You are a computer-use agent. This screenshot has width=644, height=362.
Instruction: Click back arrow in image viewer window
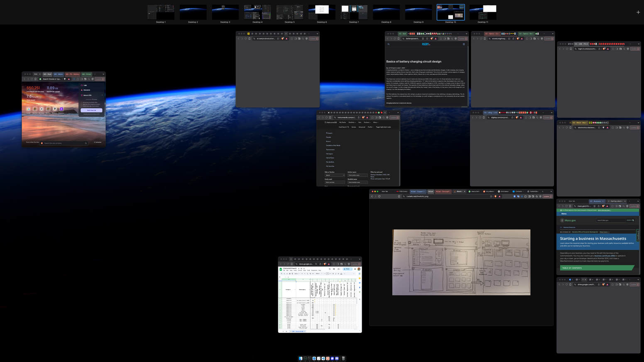372,196
